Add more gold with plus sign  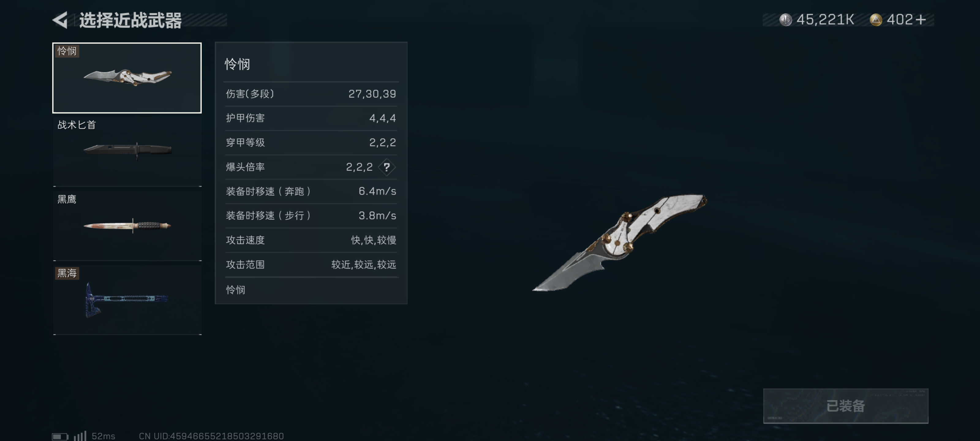921,20
